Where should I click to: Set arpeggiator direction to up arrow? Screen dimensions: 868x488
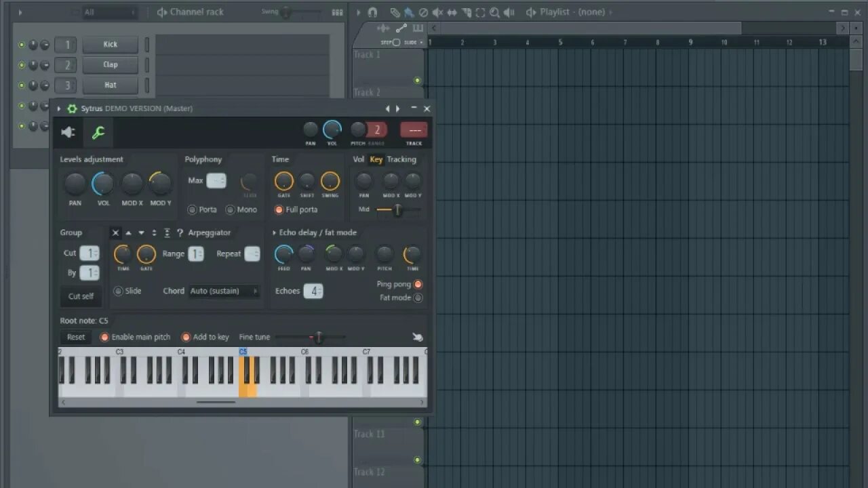pyautogui.click(x=128, y=232)
